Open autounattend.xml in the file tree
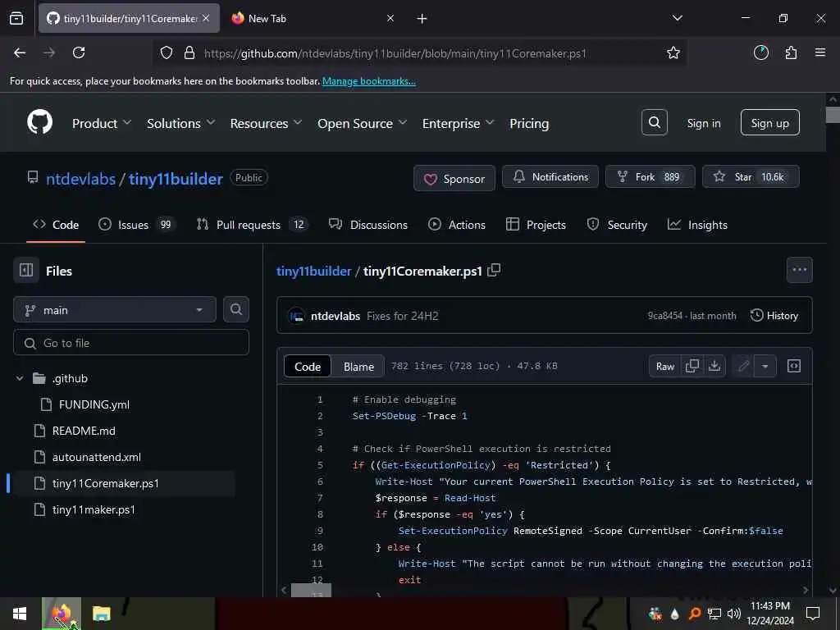Screen dimensions: 840x630 click(97, 457)
